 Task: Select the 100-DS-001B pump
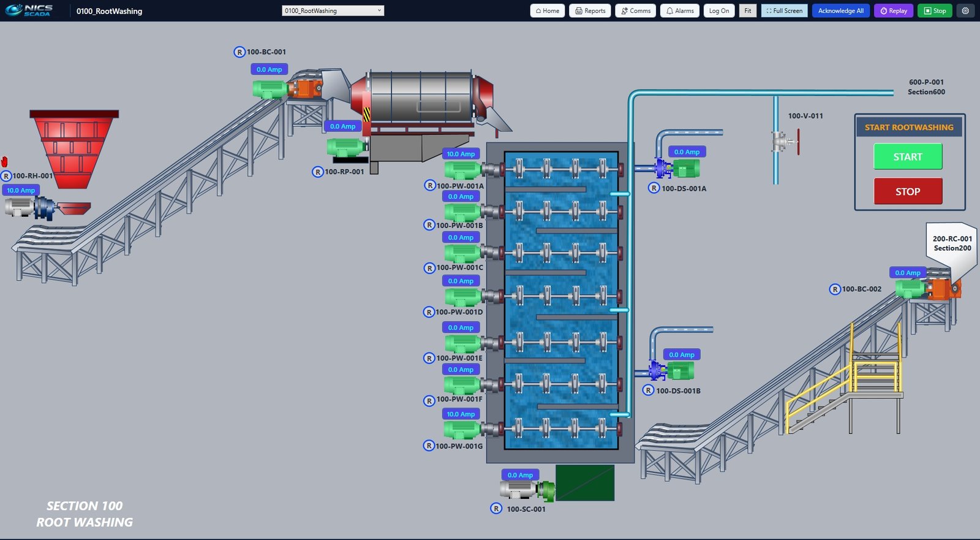coord(671,371)
